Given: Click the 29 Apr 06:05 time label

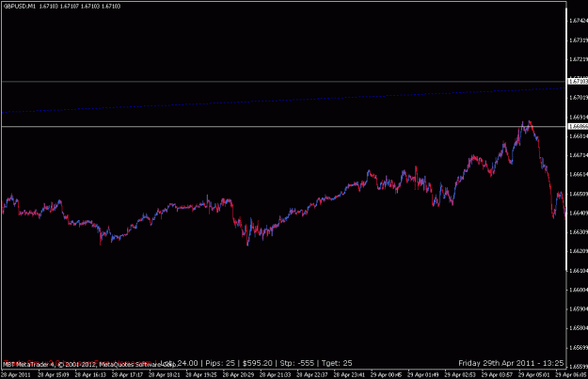Looking at the screenshot, I should pyautogui.click(x=571, y=374).
